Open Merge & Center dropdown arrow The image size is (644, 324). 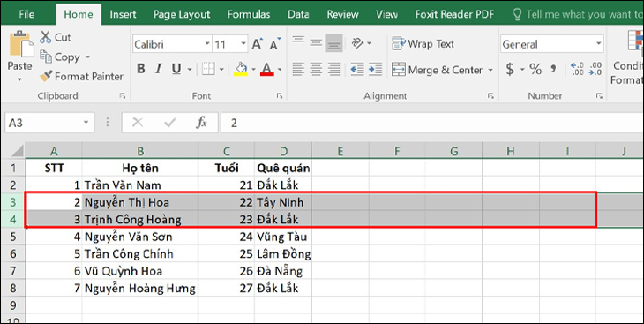(x=490, y=70)
